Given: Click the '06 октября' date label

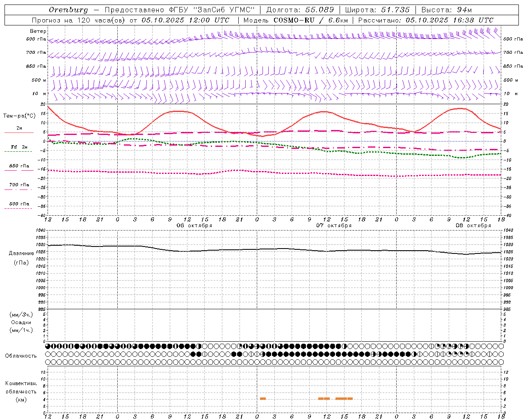Looking at the screenshot, I should tap(194, 226).
